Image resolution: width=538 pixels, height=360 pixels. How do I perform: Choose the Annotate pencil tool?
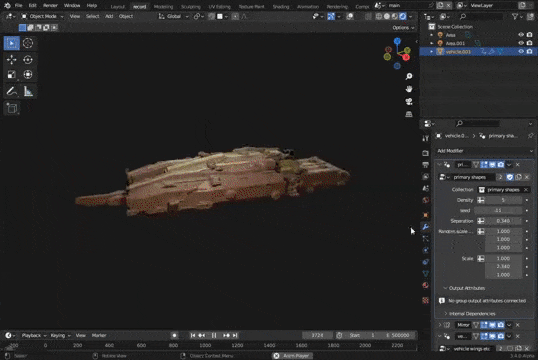click(x=12, y=91)
